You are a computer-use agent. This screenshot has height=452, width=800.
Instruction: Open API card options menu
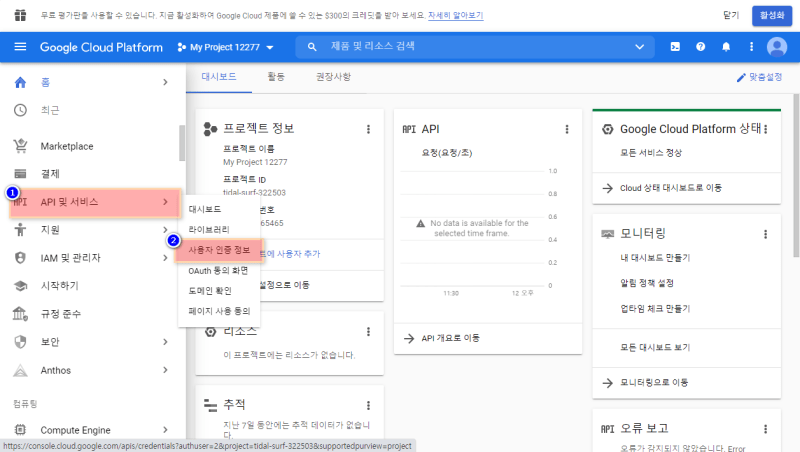pos(567,130)
